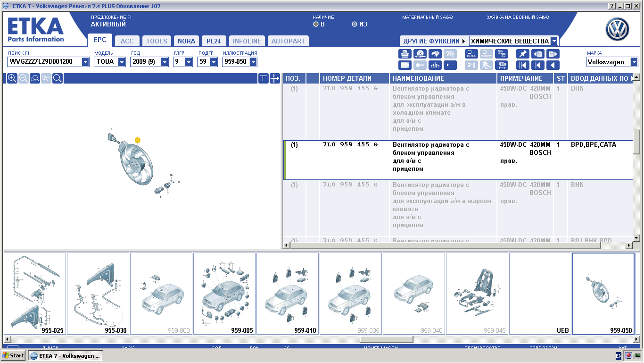This screenshot has width=644, height=363.
Task: Click the yellow callout 1 on the fan illustration
Action: click(138, 140)
